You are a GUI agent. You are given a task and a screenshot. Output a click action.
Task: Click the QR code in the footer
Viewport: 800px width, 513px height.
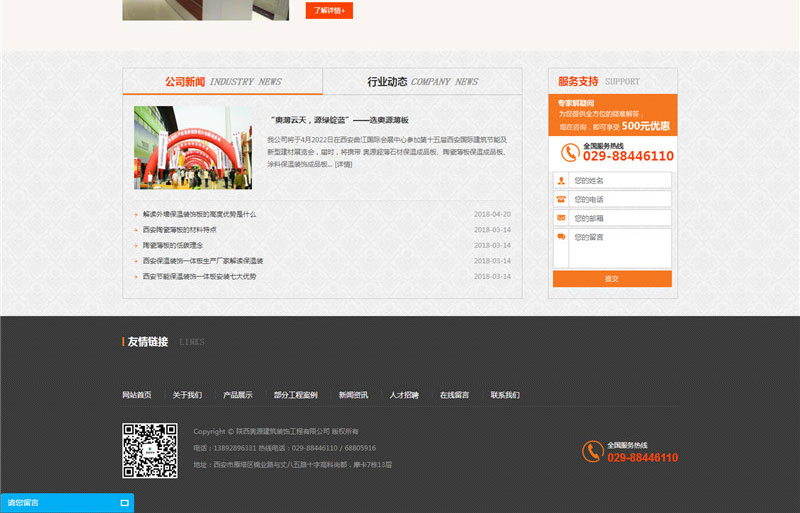pyautogui.click(x=149, y=450)
